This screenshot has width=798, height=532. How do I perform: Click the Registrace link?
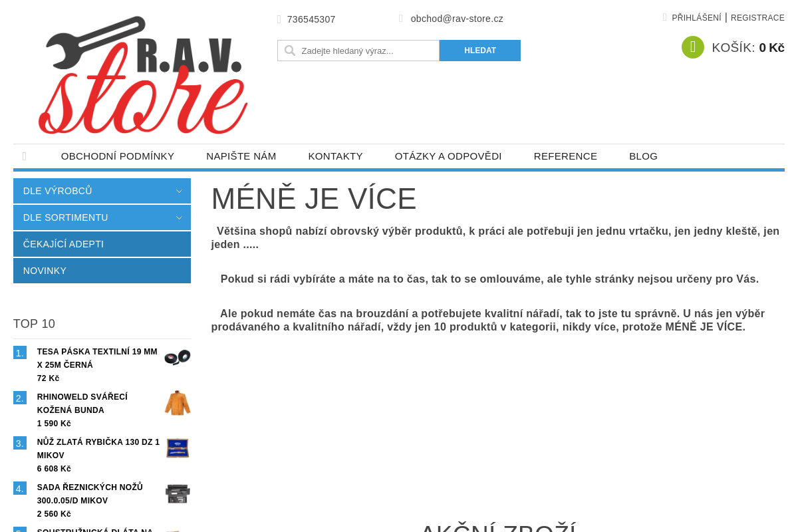pyautogui.click(x=757, y=18)
